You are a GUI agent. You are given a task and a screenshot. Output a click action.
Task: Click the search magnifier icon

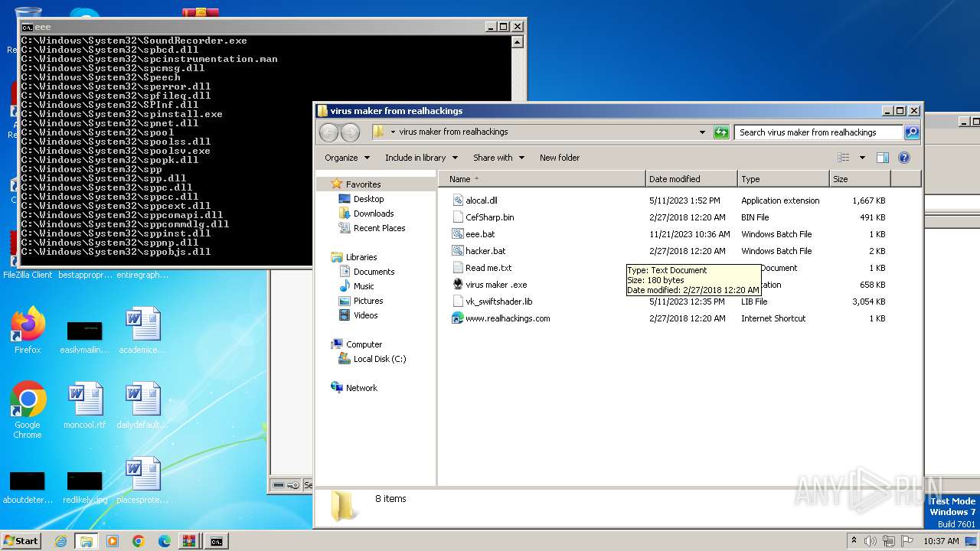[x=912, y=132]
